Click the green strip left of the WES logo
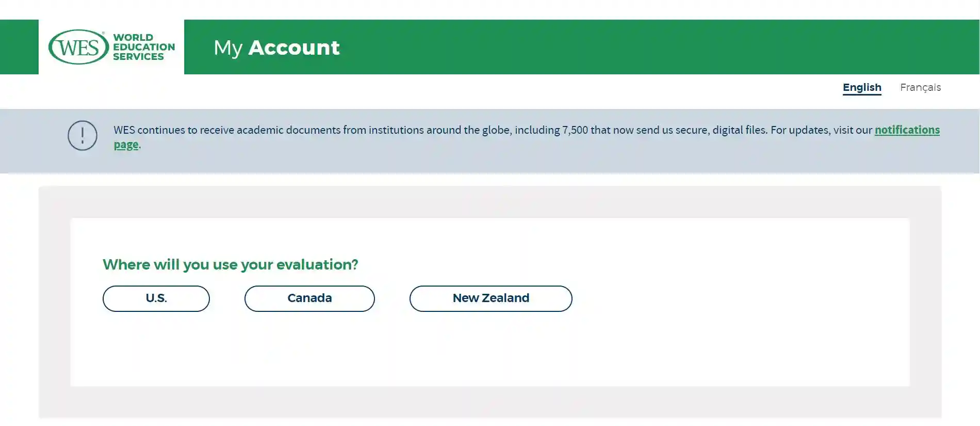 click(x=19, y=47)
